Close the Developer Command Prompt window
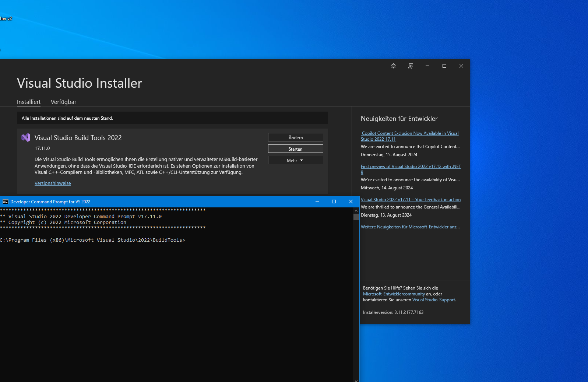 point(351,202)
